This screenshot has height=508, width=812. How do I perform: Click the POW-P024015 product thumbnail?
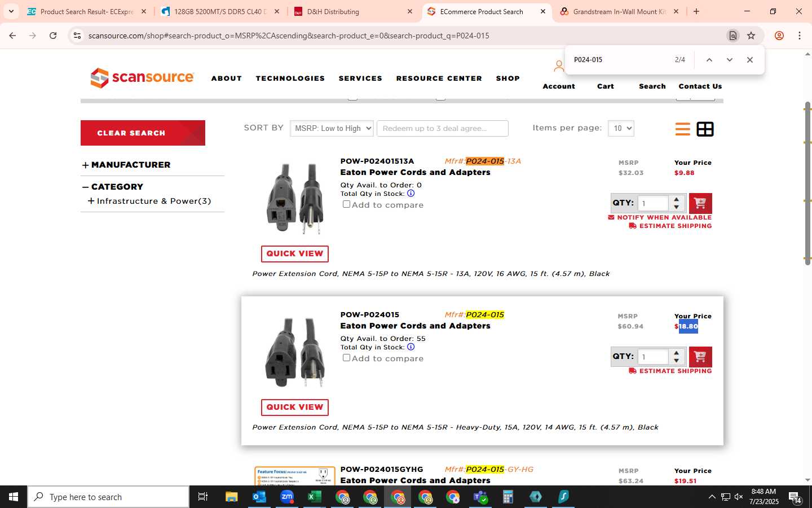[294, 353]
